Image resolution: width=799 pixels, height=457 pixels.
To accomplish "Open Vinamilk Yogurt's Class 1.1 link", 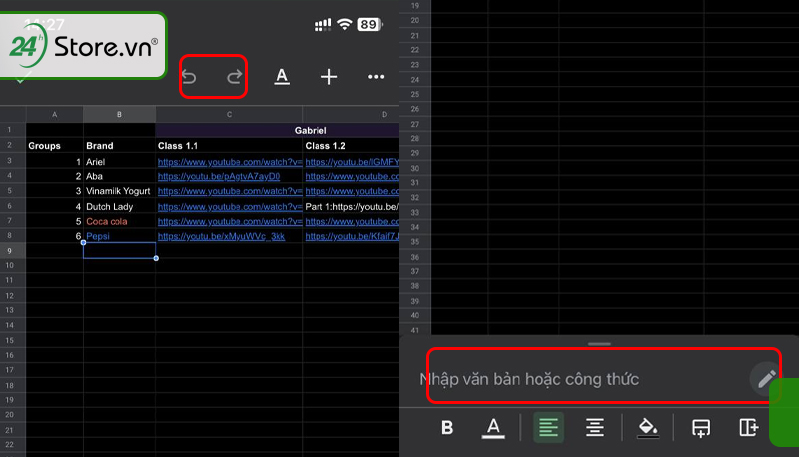I will click(x=229, y=191).
